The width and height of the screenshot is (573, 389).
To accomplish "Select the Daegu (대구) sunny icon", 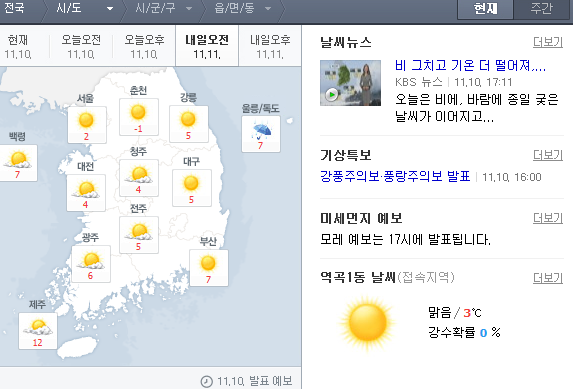I will pos(191,183).
